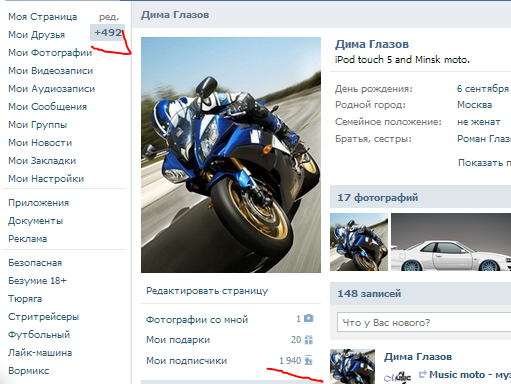511x384 pixels.
Task: Click birthday 6 сентября link
Action: pos(483,89)
